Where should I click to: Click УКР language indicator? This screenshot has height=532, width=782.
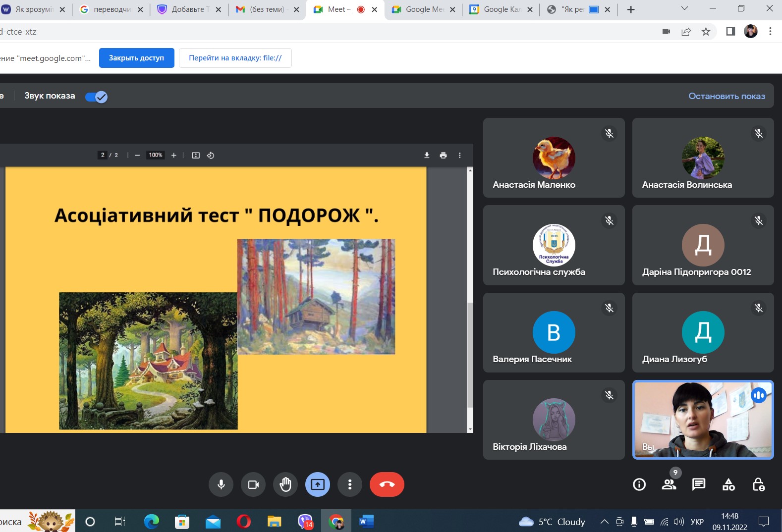tap(697, 522)
